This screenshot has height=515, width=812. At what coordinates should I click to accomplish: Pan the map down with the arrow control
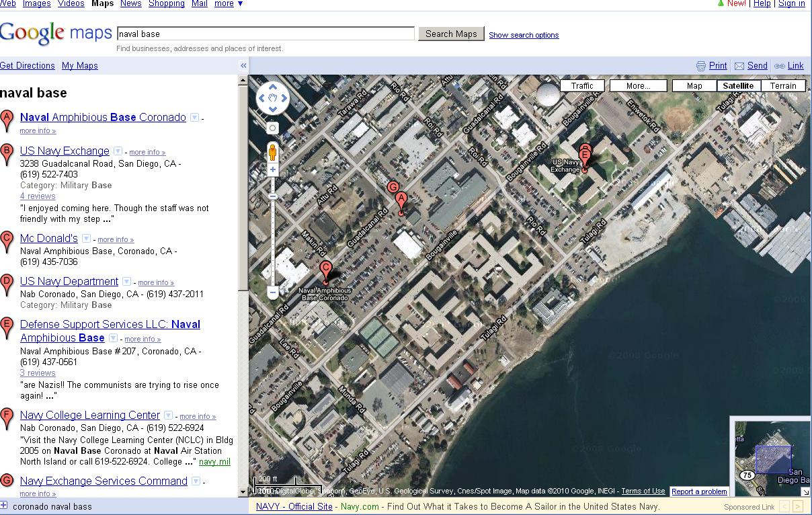tap(273, 110)
